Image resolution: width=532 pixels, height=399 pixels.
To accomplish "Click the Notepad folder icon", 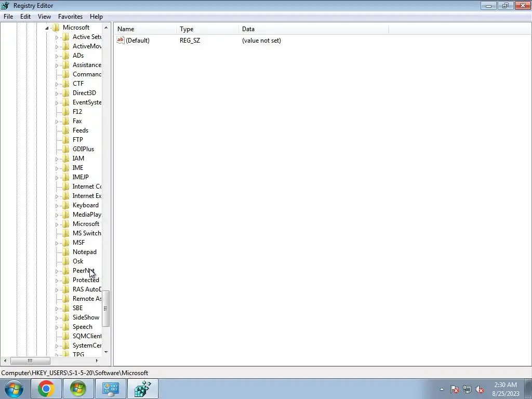I will (66, 252).
